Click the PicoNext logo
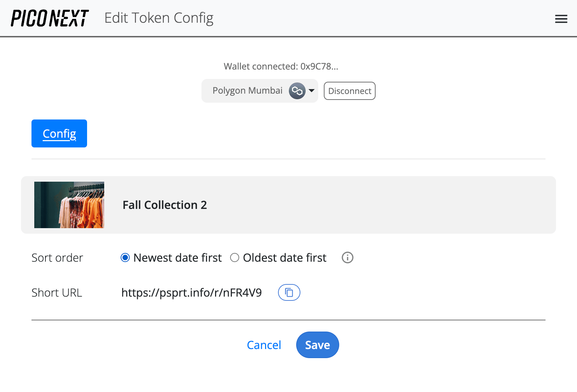This screenshot has width=577, height=392. click(49, 18)
